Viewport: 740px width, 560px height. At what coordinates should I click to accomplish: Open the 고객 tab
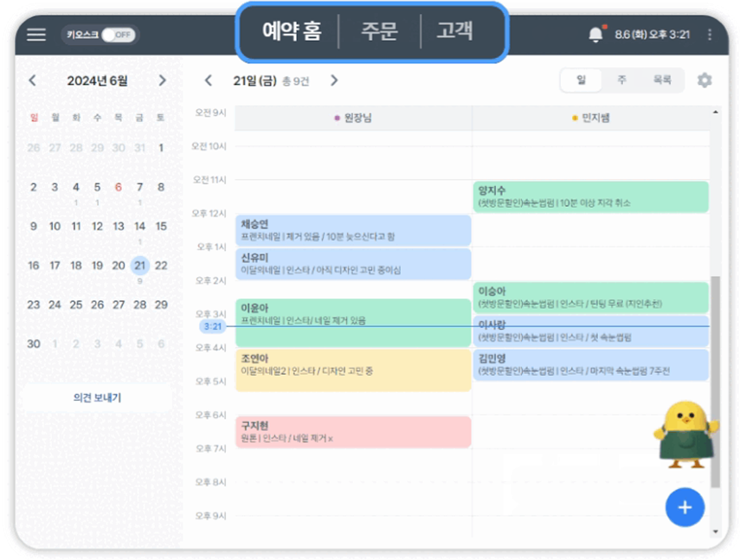[454, 32]
